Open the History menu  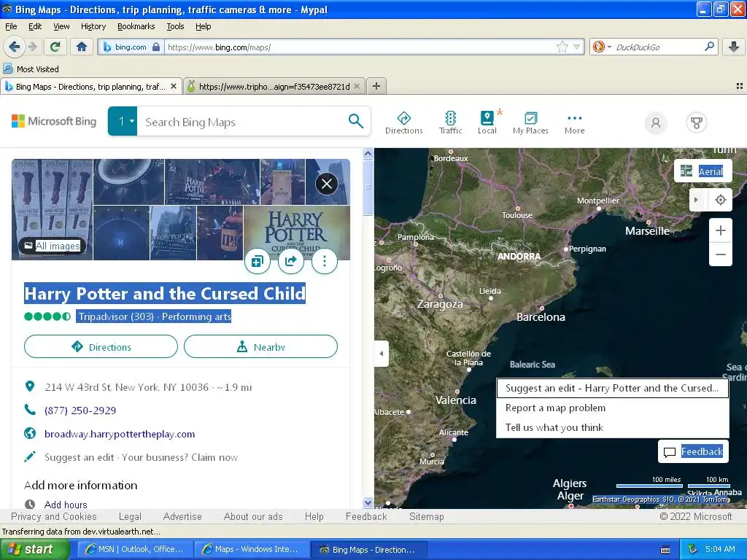(93, 26)
